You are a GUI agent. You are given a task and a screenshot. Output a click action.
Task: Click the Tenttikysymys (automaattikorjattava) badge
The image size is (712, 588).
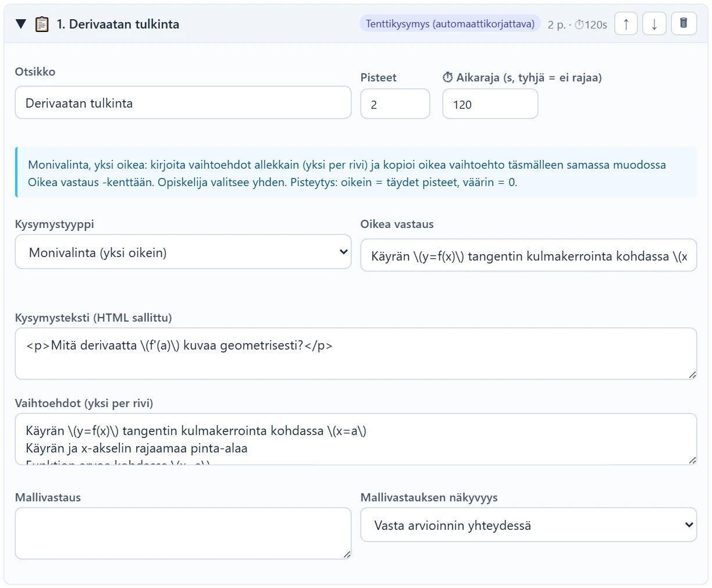[x=450, y=24]
